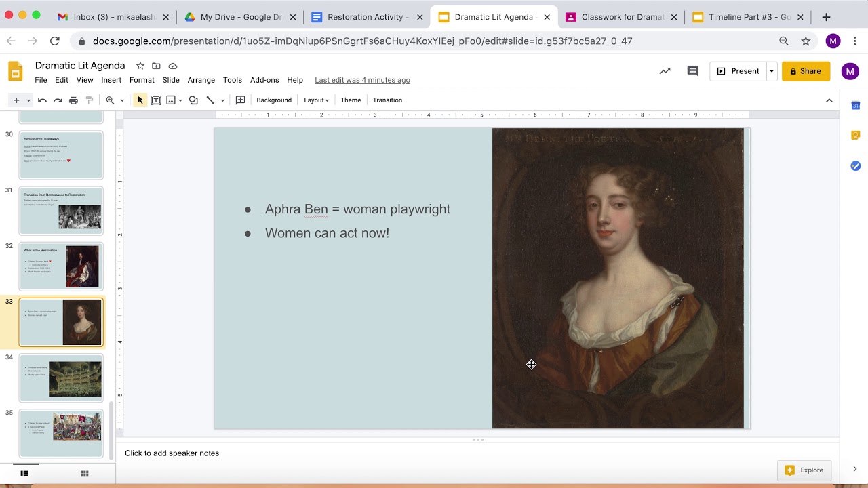Search the page with Chrome magnifier
The image size is (868, 488).
(x=784, y=41)
